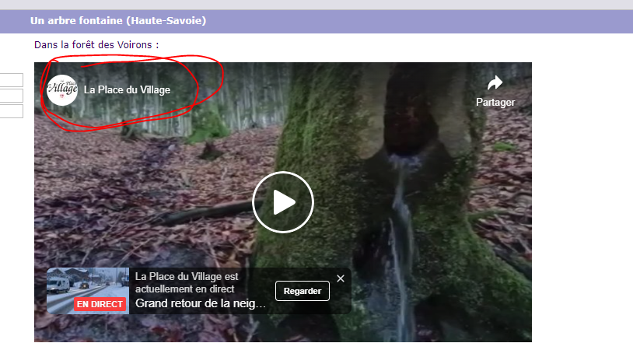
Task: Click the grey strip above the heading
Action: point(316,5)
